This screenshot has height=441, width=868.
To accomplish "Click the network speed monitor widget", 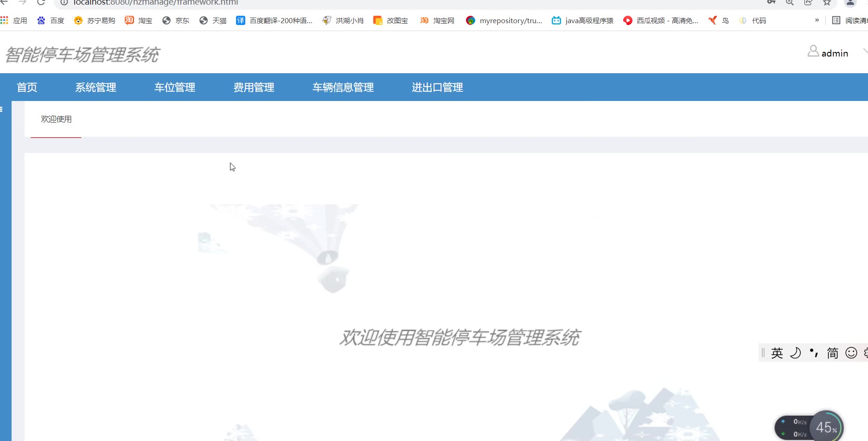I will click(x=794, y=428).
